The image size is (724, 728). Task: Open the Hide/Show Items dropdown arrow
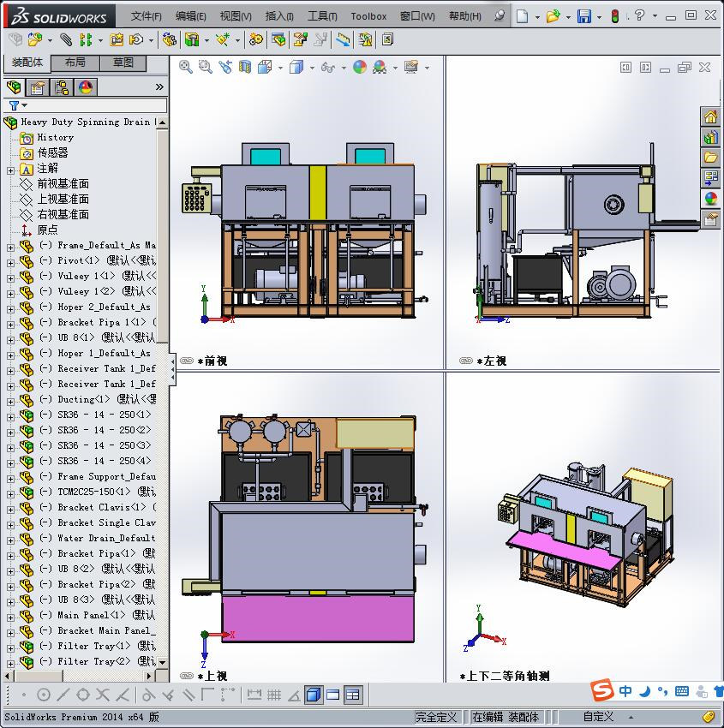[344, 69]
